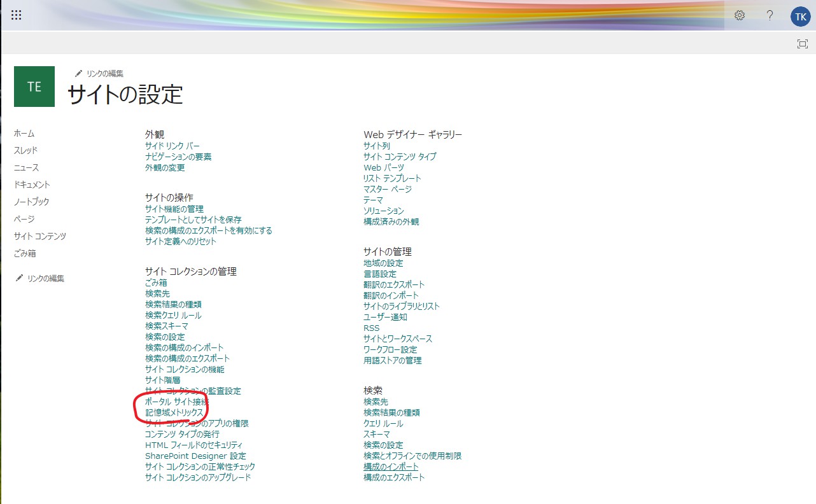816x504 pixels.
Task: Open ポータル サイト接続 link
Action: [177, 402]
